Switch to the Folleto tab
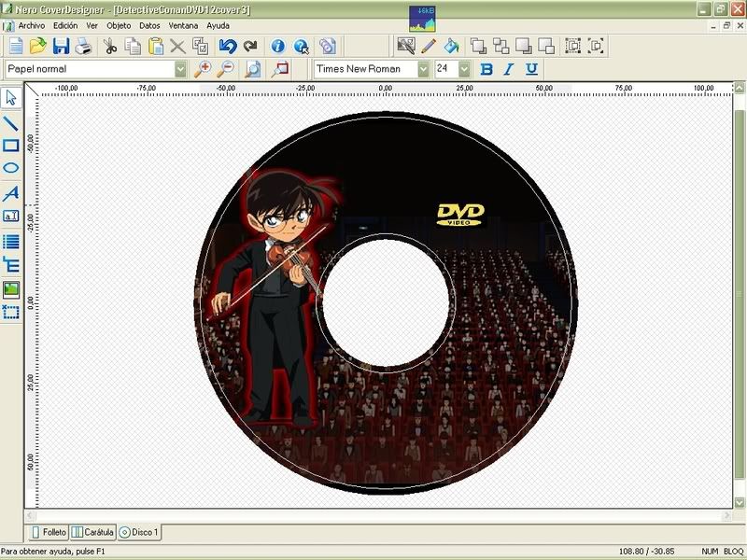 49,532
